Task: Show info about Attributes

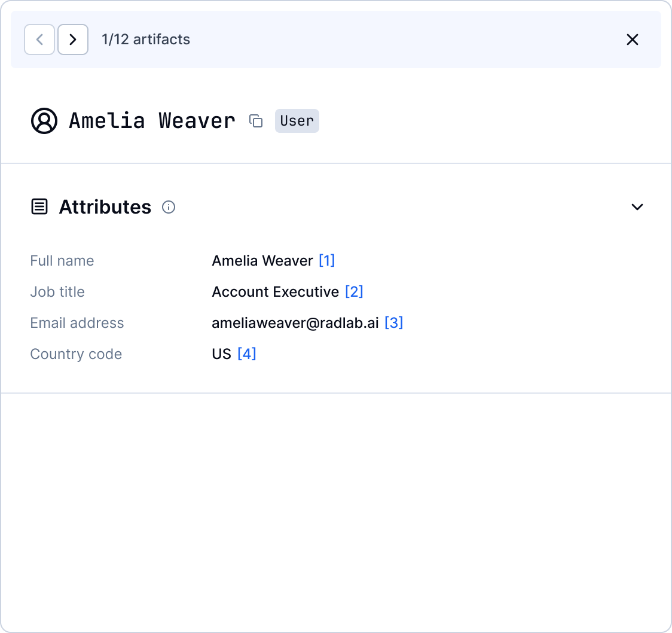Action: [169, 207]
